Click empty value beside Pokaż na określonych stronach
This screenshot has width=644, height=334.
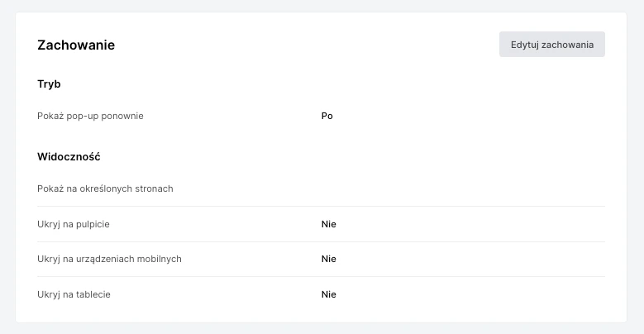pyautogui.click(x=413, y=188)
